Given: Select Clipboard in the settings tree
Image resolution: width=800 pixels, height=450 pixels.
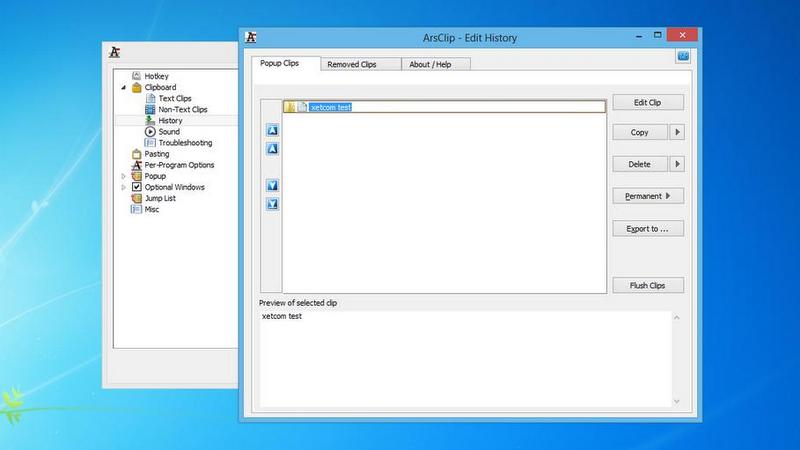Looking at the screenshot, I should (x=160, y=87).
